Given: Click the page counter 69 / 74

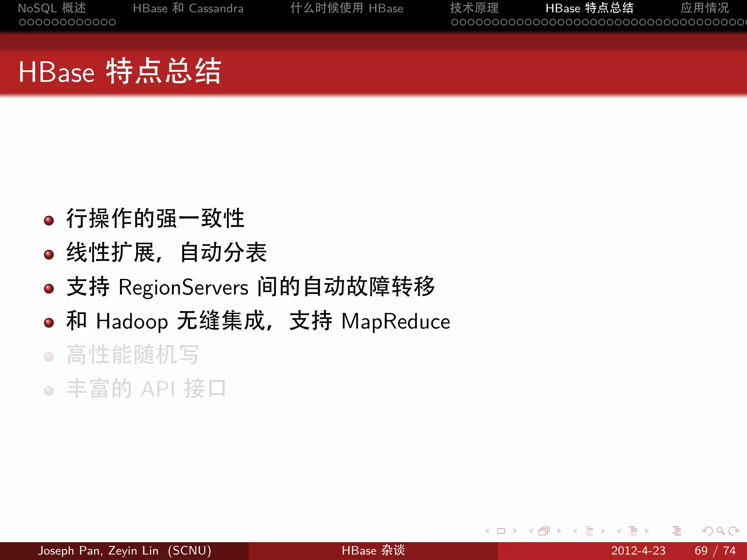Looking at the screenshot, I should point(715,551).
